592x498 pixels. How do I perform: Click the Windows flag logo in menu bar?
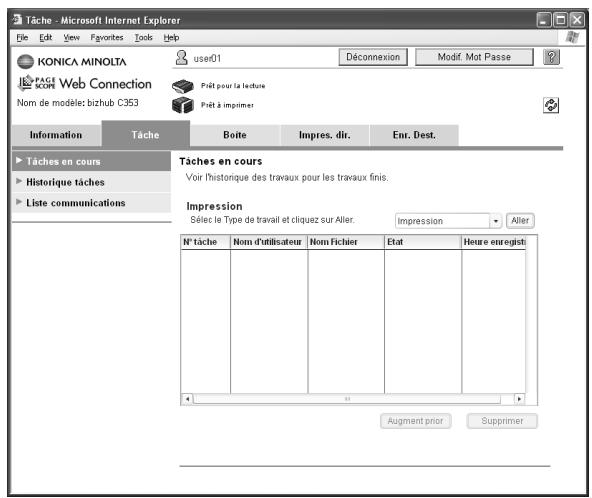(572, 37)
